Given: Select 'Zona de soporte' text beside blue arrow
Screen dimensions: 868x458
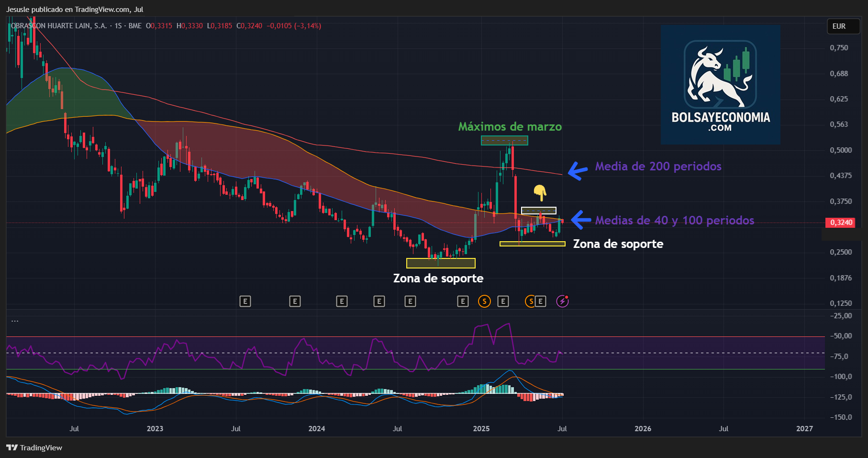Looking at the screenshot, I should pos(618,244).
